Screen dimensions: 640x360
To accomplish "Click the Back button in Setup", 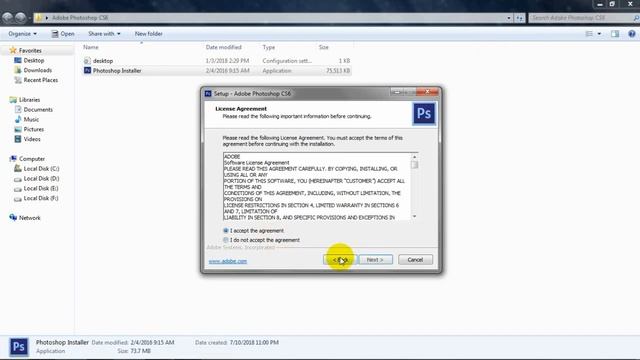I will point(340,260).
